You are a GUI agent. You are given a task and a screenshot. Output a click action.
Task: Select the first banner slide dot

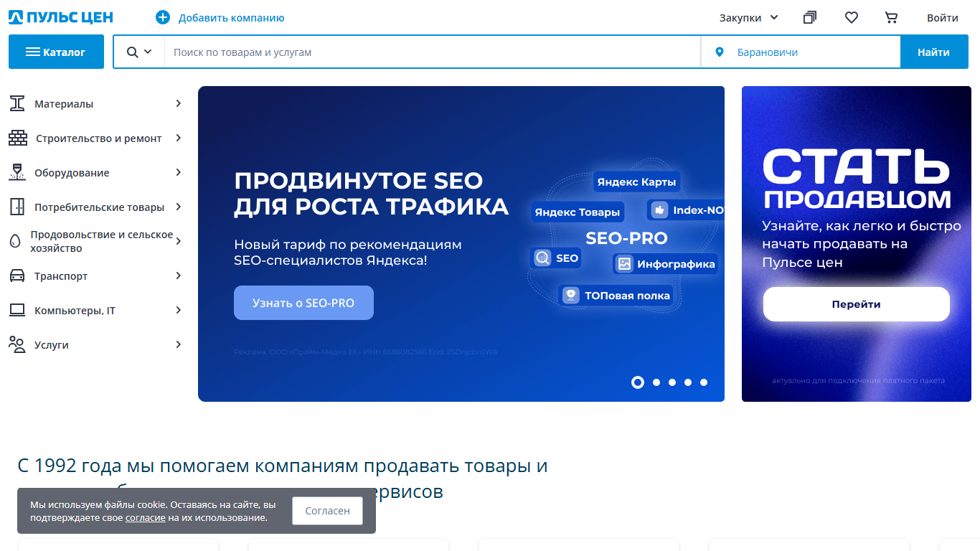638,382
